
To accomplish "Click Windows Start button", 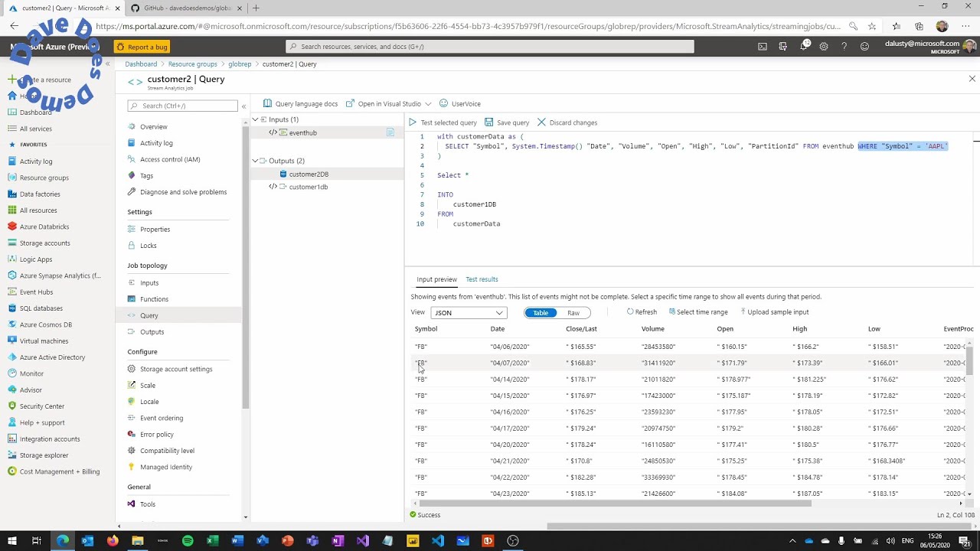I will 12,541.
